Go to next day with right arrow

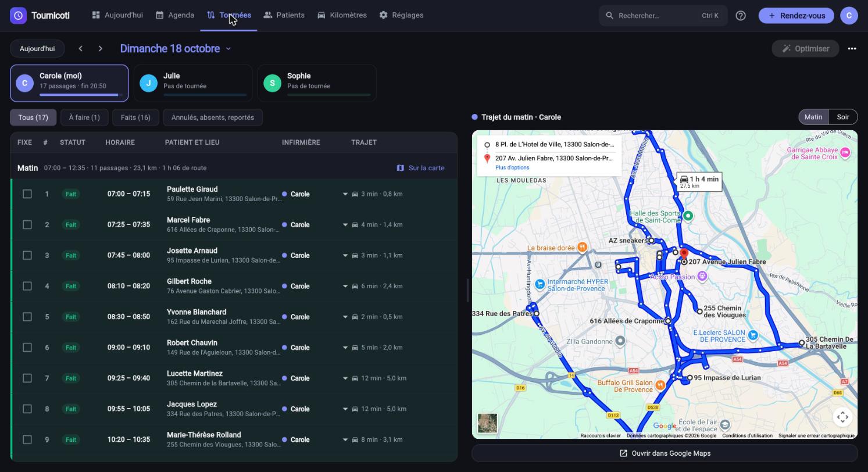pos(101,49)
